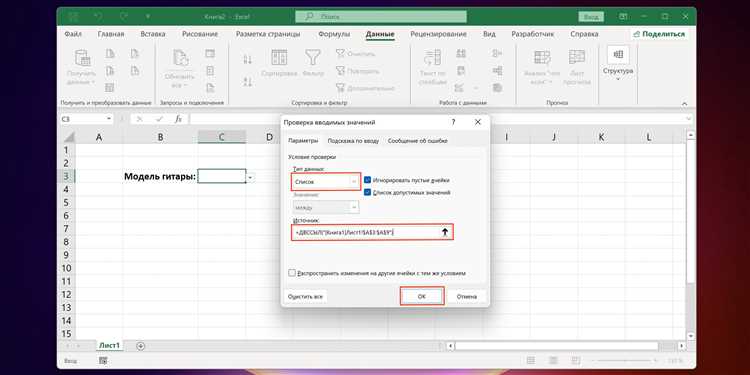Click the Share (Поделиться) button
Image resolution: width=750 pixels, height=375 pixels.
point(659,34)
